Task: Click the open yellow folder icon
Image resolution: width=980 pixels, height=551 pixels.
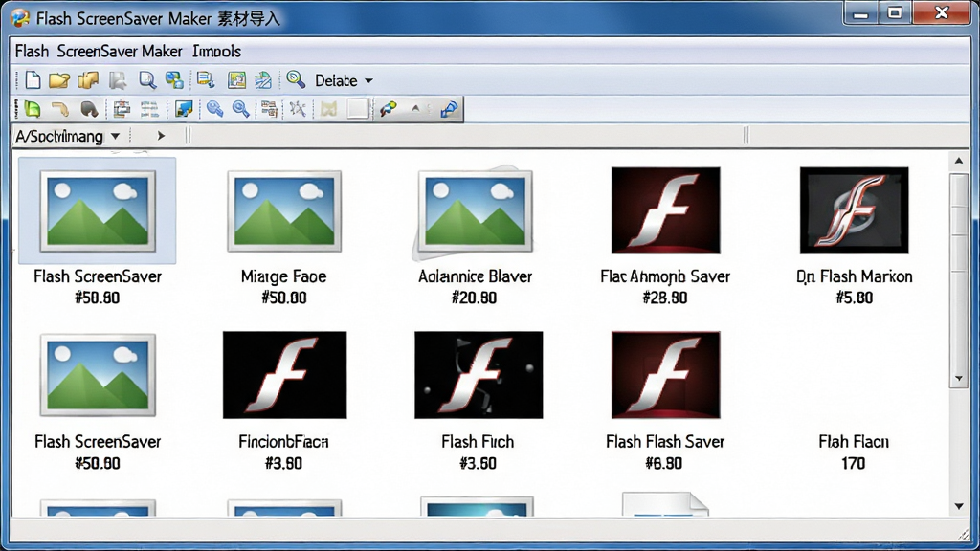Action: pyautogui.click(x=59, y=80)
